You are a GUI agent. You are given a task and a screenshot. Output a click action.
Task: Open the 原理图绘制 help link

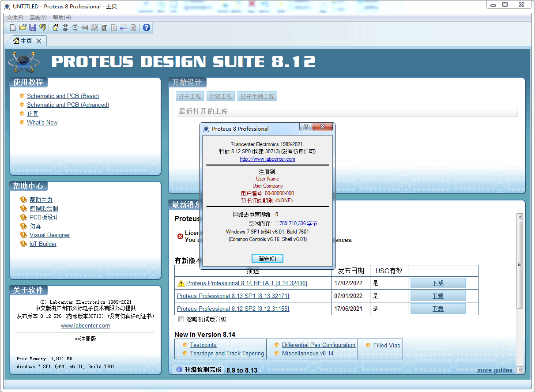coord(44,208)
